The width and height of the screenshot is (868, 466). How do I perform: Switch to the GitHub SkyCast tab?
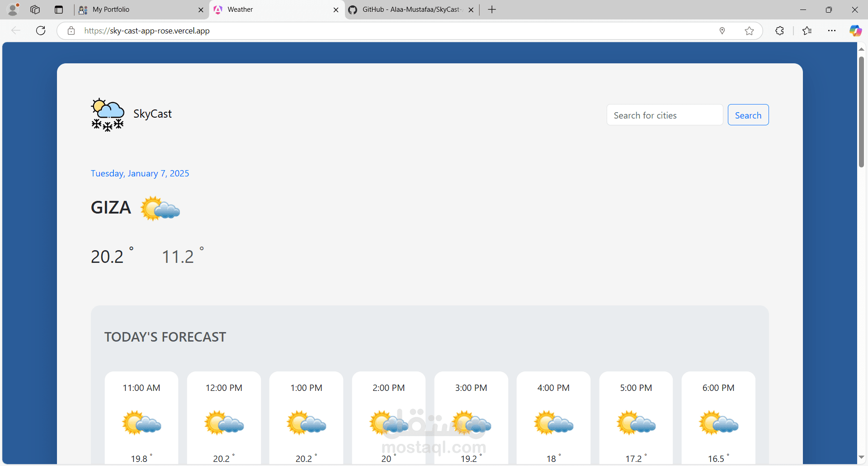point(411,10)
